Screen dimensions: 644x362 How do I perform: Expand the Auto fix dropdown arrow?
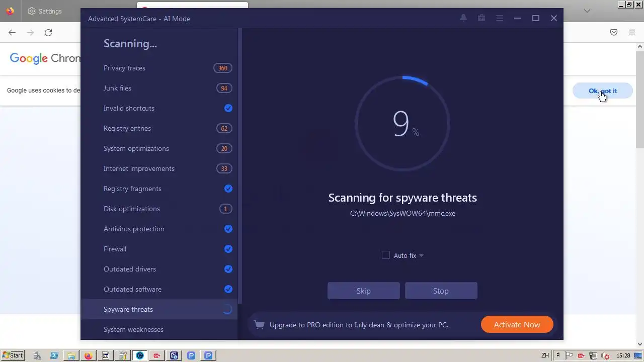point(422,255)
